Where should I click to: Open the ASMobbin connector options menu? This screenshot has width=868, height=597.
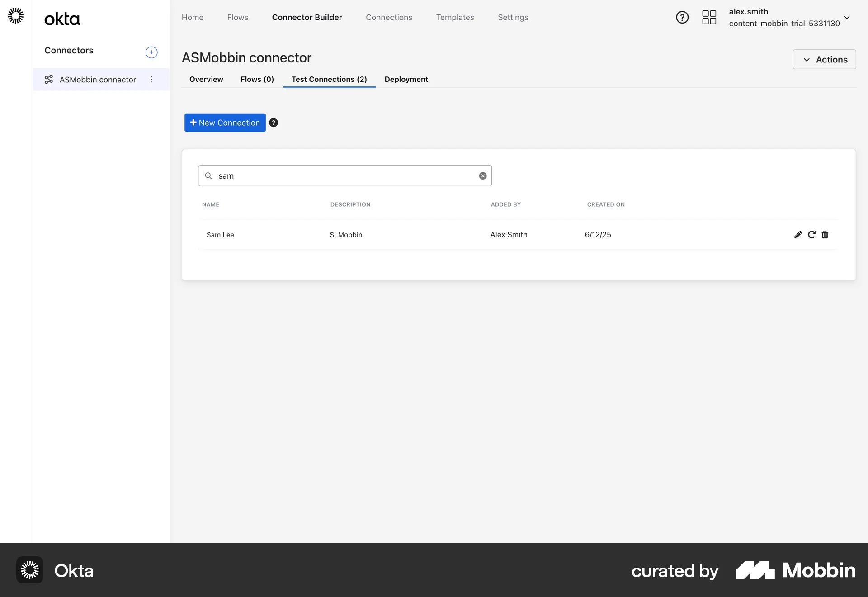151,80
